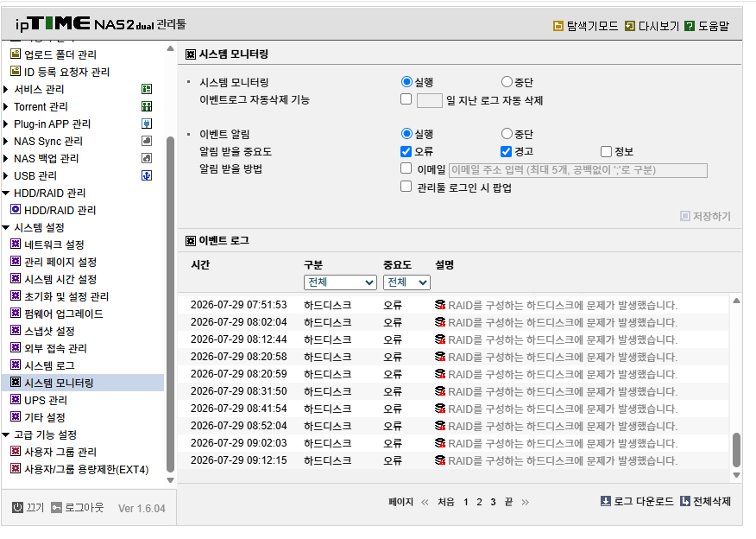Open UPS 관리 menu item
This screenshot has width=756, height=539.
(46, 400)
